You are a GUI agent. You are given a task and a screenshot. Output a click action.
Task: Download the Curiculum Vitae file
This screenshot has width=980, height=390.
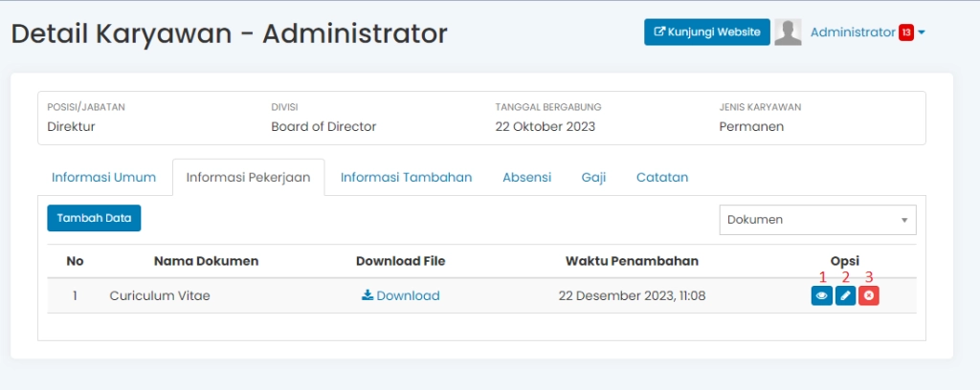(x=400, y=296)
